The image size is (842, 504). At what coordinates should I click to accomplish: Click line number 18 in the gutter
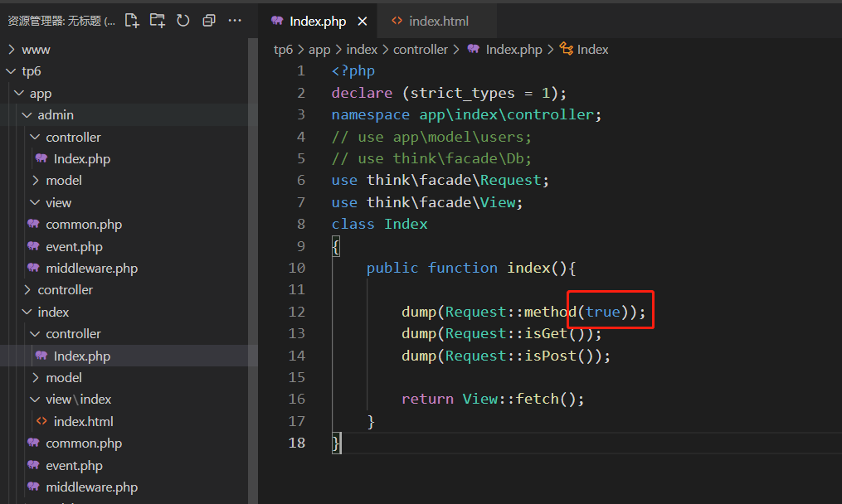click(296, 443)
